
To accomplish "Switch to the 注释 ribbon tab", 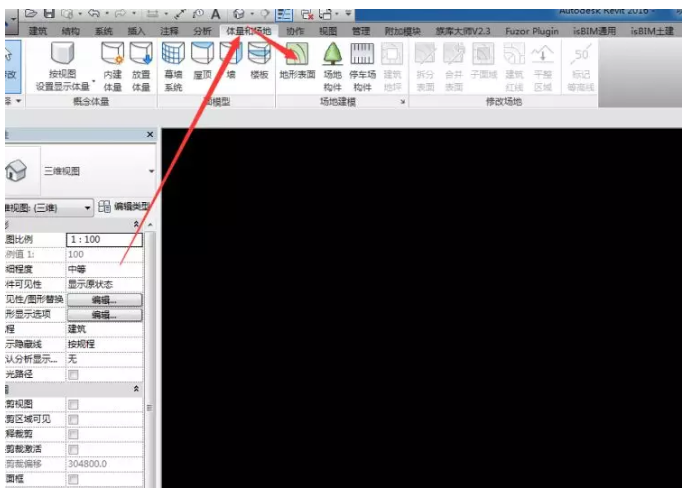I will point(169,31).
